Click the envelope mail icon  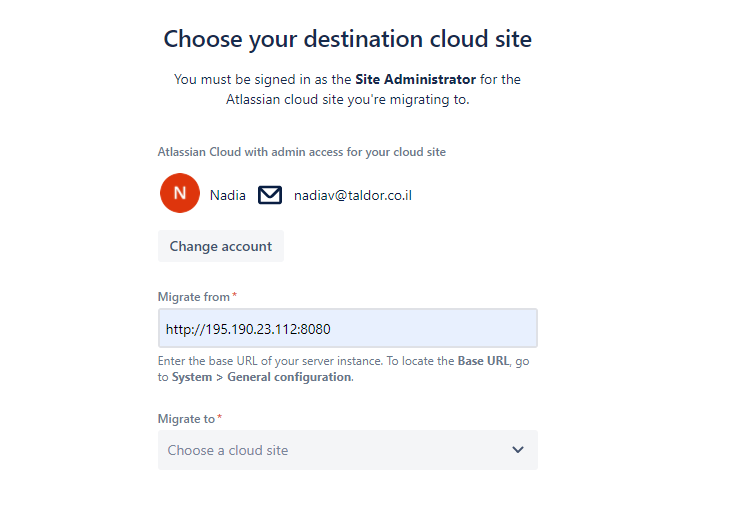click(x=270, y=195)
